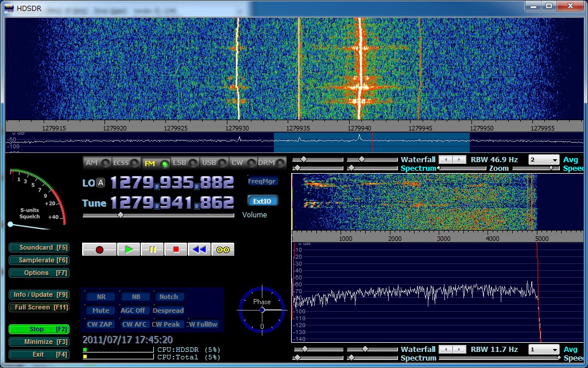The height and width of the screenshot is (368, 588).
Task: Click the LO frequency display 1279.935.882
Action: 172,182
